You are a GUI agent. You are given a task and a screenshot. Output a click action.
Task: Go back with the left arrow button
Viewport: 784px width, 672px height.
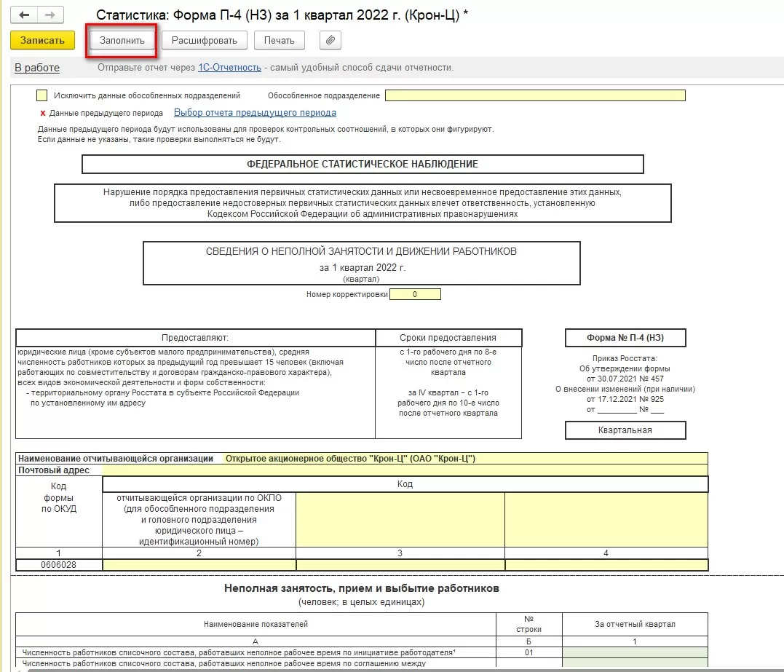[24, 15]
